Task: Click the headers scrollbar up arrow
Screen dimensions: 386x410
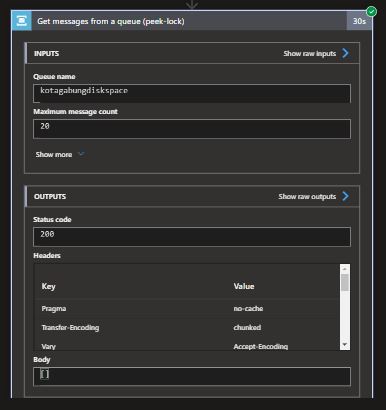Action: point(345,269)
